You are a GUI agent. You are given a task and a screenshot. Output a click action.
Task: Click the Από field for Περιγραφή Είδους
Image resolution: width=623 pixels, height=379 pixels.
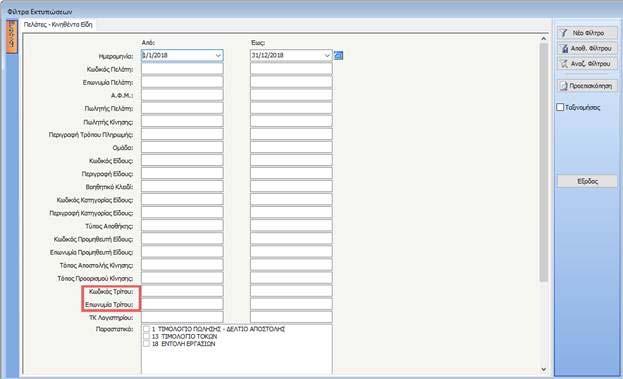click(x=182, y=174)
